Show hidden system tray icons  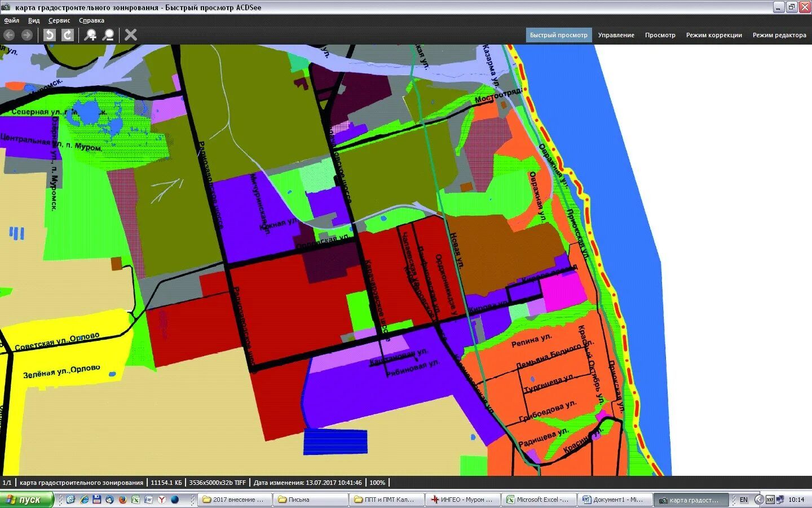pos(759,500)
